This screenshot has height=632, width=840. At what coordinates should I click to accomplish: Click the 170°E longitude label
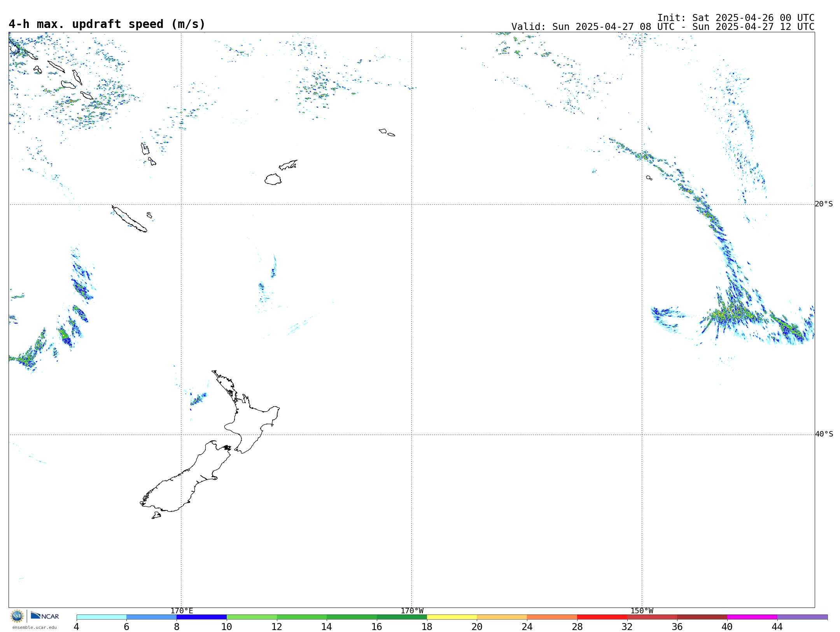point(182,611)
